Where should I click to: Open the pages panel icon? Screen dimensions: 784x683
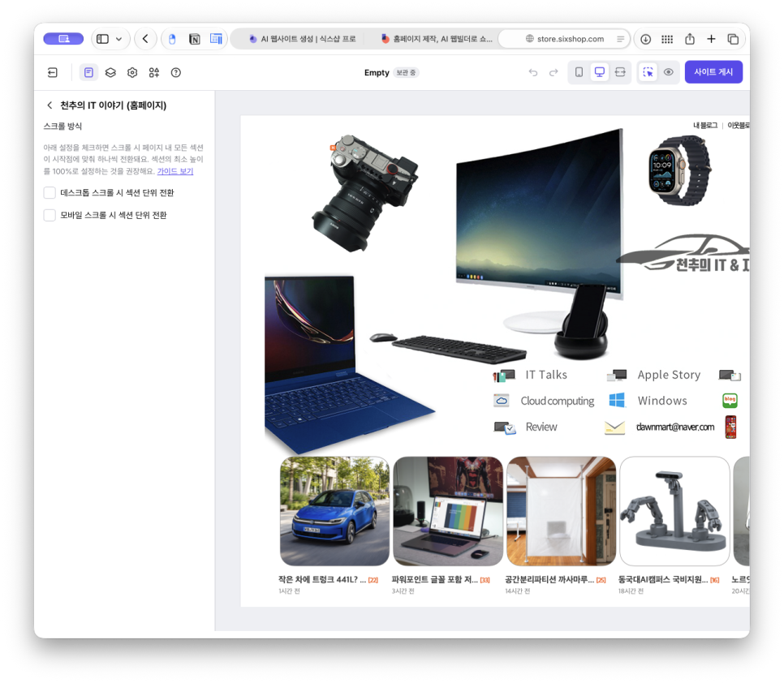[88, 72]
